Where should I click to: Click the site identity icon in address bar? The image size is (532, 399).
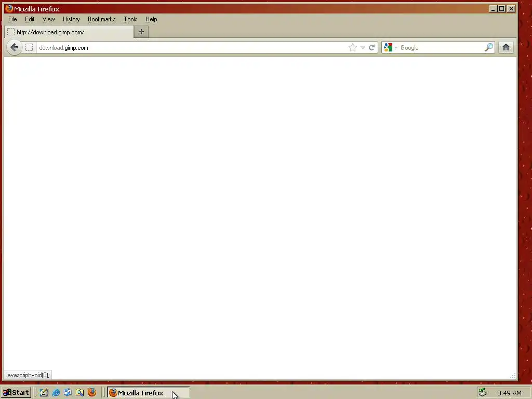point(29,47)
